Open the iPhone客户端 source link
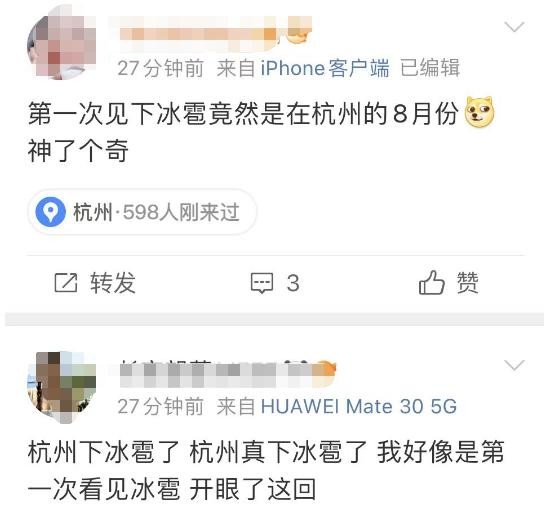544x520 pixels. click(x=325, y=68)
